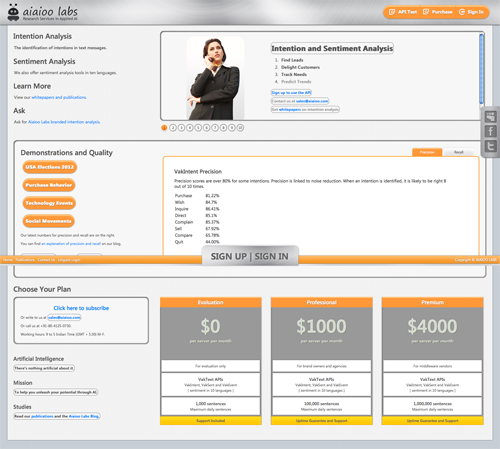Viewport: 500px width, 449px height.
Task: Open Linguist Login in footer bar
Action: coord(69,260)
